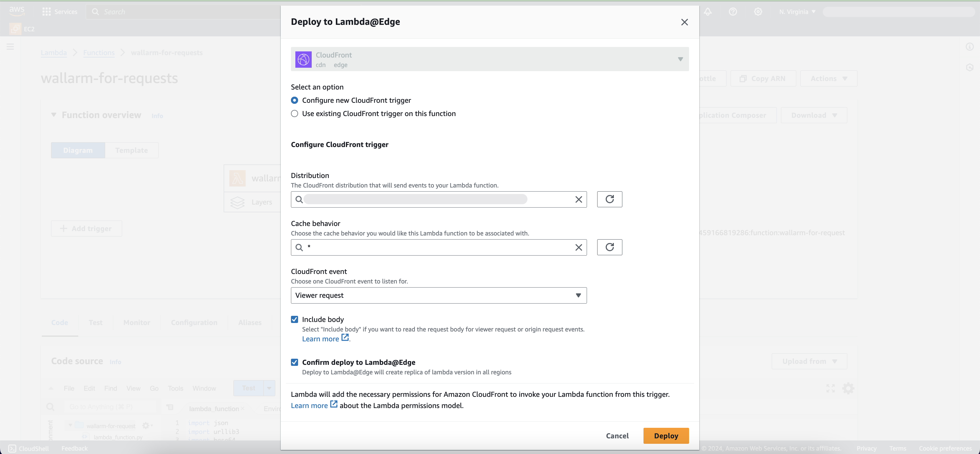Click the Deploy button
Image resolution: width=980 pixels, height=454 pixels.
pos(666,436)
